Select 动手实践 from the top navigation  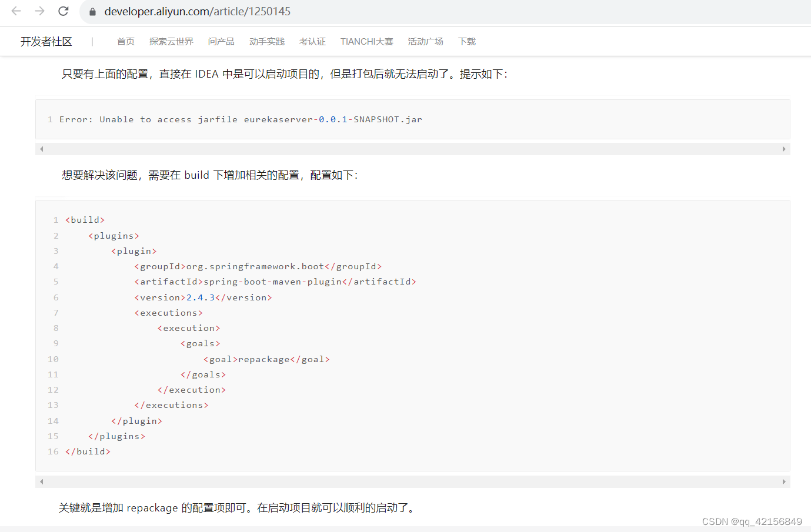coord(266,41)
